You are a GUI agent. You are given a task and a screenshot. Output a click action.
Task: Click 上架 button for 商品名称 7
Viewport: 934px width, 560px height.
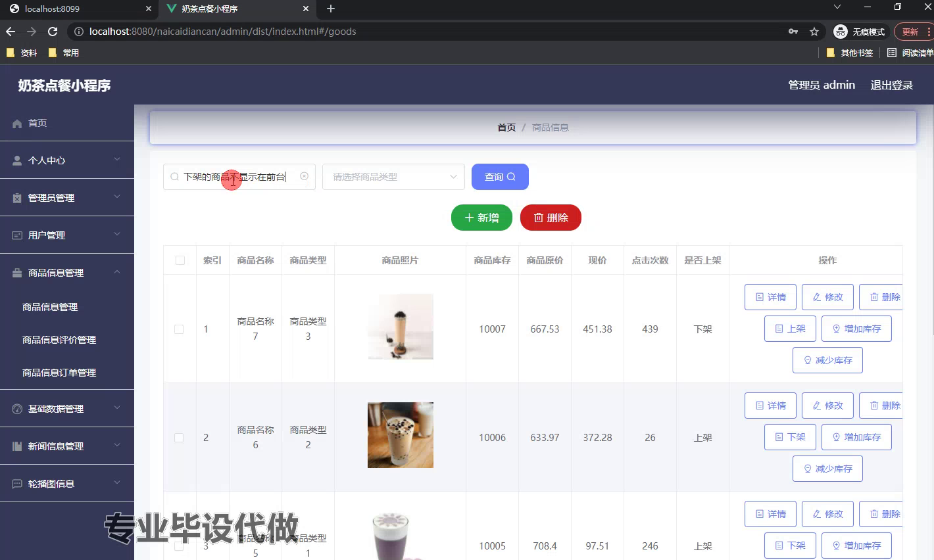pos(790,329)
